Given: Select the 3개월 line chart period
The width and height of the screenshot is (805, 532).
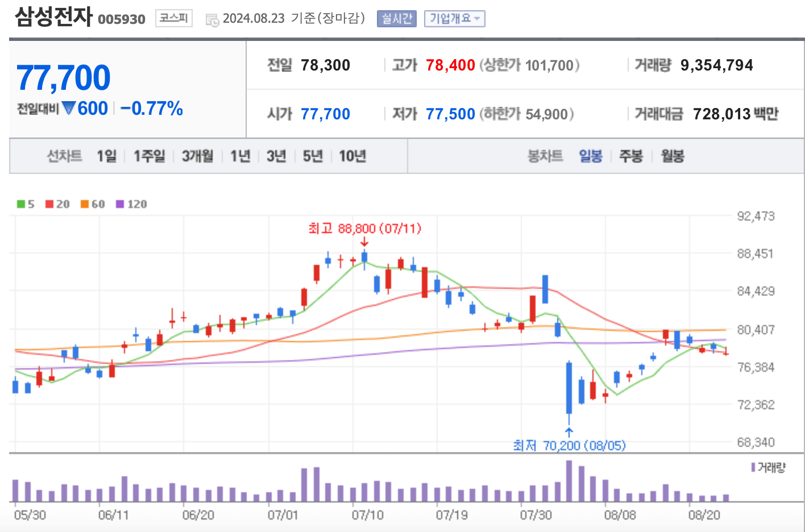Looking at the screenshot, I should coord(198,156).
